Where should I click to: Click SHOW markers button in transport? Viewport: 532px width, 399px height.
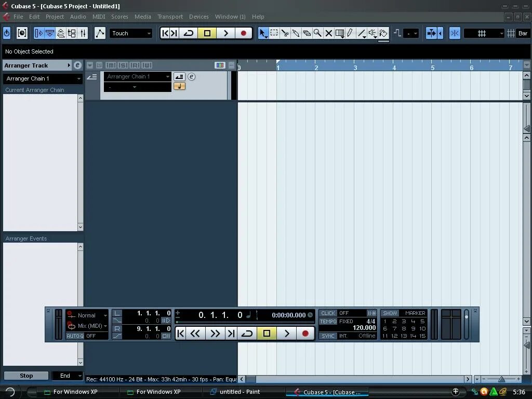[x=390, y=313]
